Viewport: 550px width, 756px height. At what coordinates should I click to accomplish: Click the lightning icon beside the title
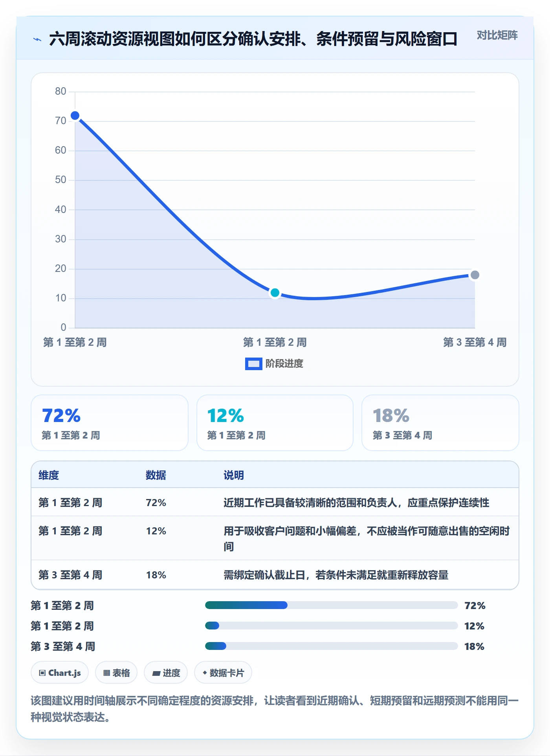(37, 39)
